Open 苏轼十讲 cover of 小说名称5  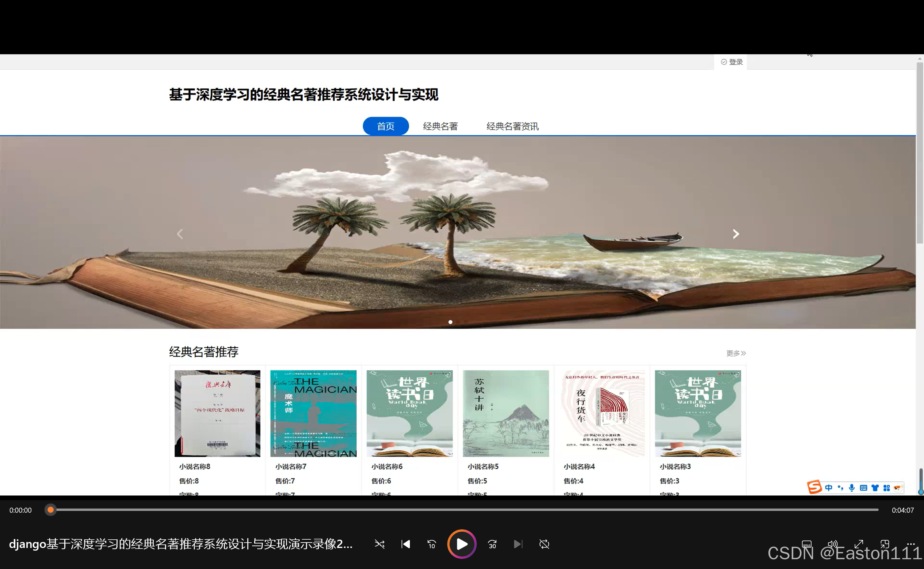(x=506, y=413)
